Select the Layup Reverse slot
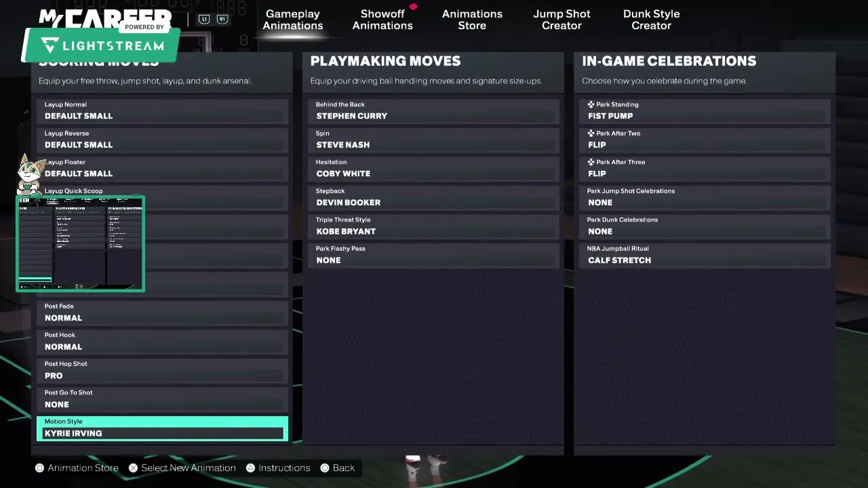 163,140
